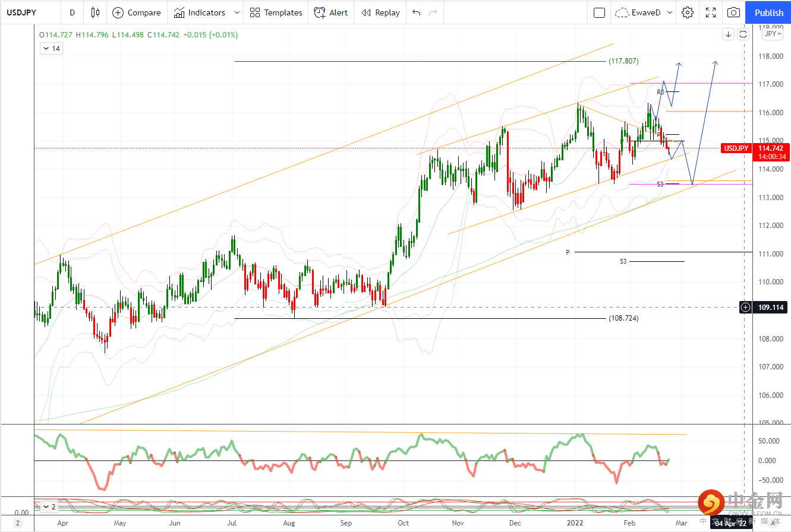Undo the last chart action

click(x=416, y=12)
